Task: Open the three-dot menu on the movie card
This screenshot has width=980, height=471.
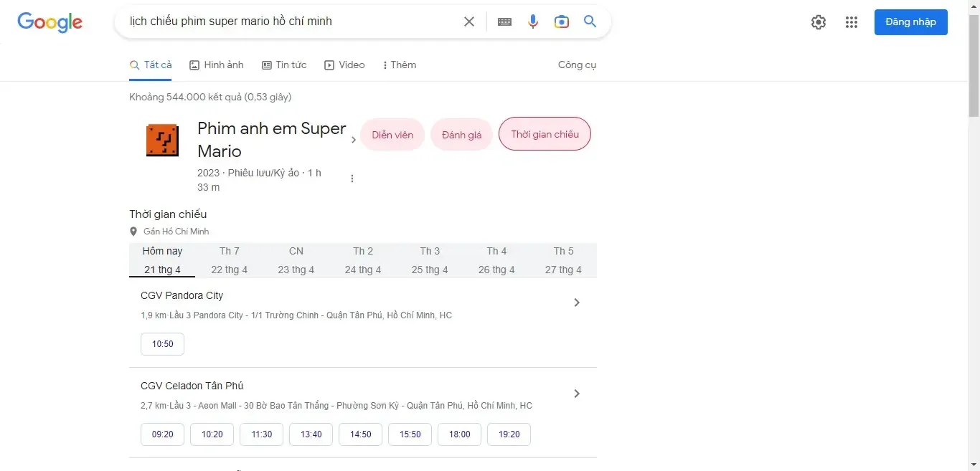Action: pos(352,178)
